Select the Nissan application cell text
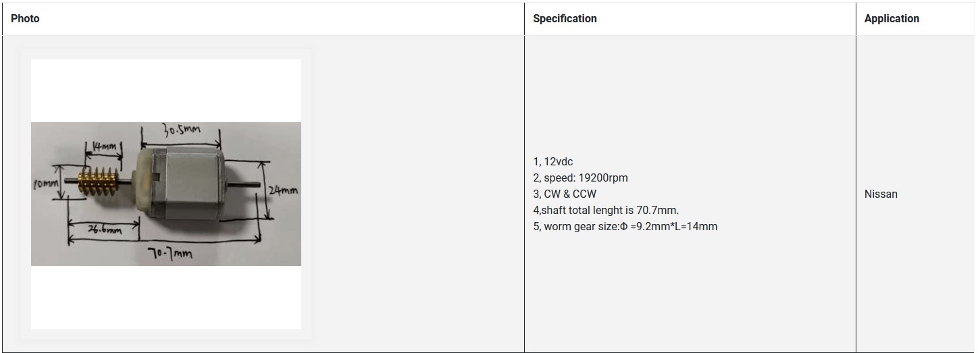Viewport: 980px width, 353px height. pyautogui.click(x=881, y=194)
